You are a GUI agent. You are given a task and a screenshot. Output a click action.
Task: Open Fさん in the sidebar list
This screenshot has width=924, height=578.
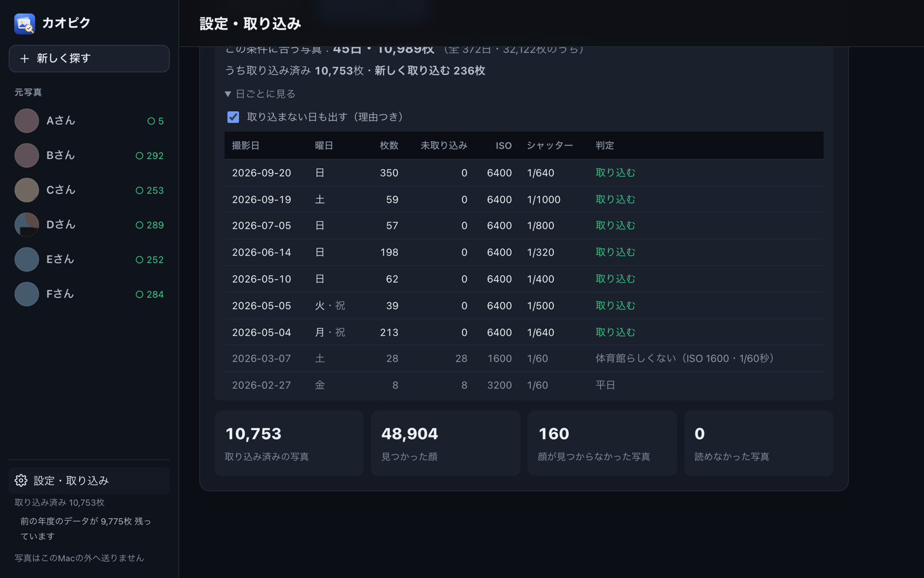(89, 294)
